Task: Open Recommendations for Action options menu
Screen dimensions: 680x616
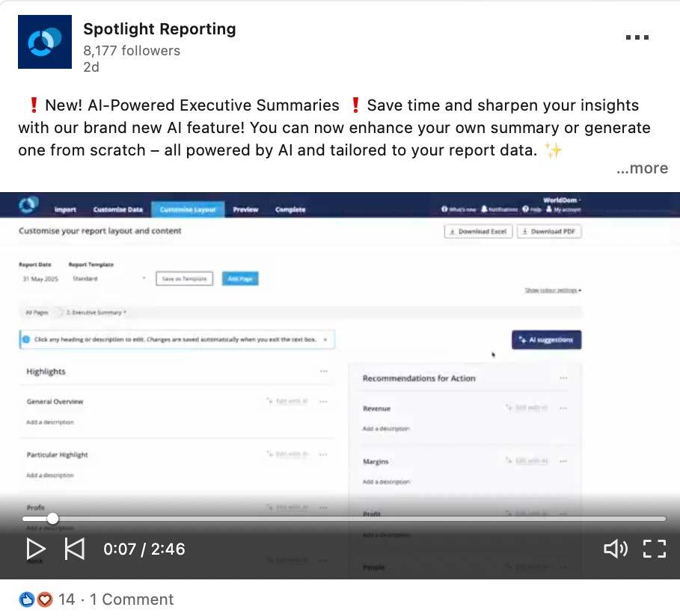Action: coord(563,378)
